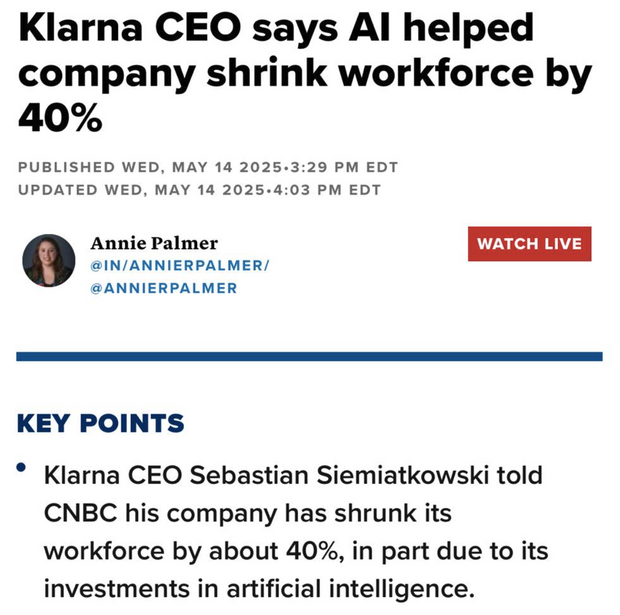
Task: Click the name Sebastian Siemiatkowski in the key point
Action: click(x=339, y=475)
